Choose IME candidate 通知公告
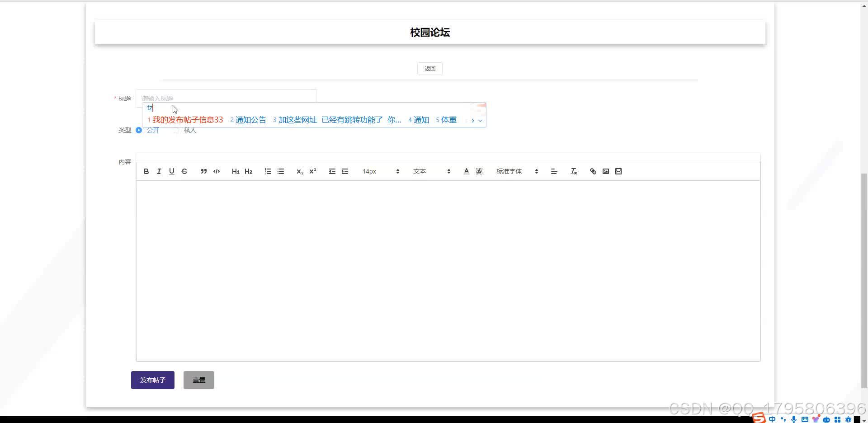The image size is (868, 423). [248, 120]
